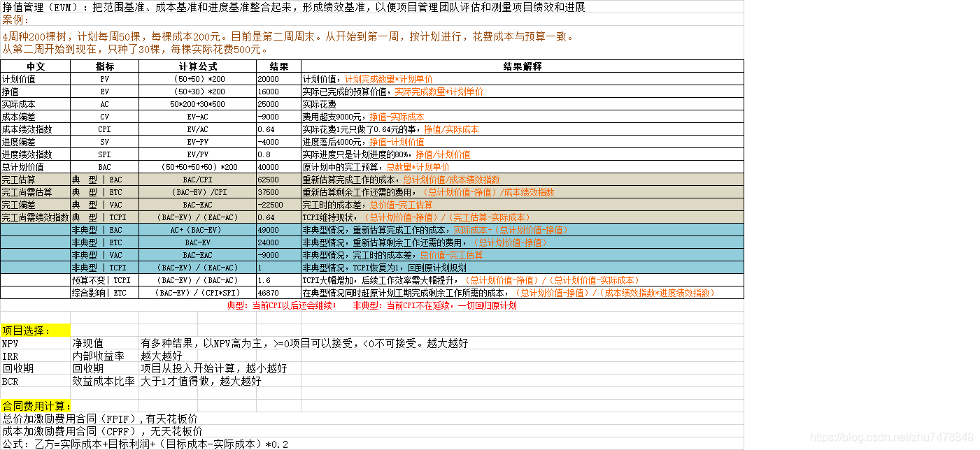
Task: Click the cell '完工尚需估算'
Action: point(36,192)
